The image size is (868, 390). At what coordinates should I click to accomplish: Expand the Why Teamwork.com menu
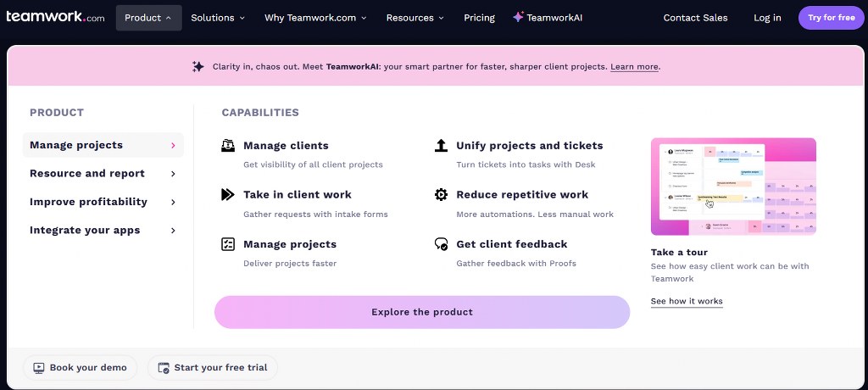315,18
